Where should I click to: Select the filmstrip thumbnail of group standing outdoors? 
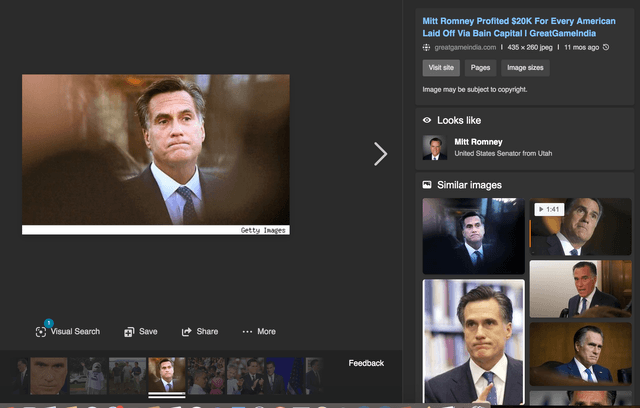(x=127, y=376)
